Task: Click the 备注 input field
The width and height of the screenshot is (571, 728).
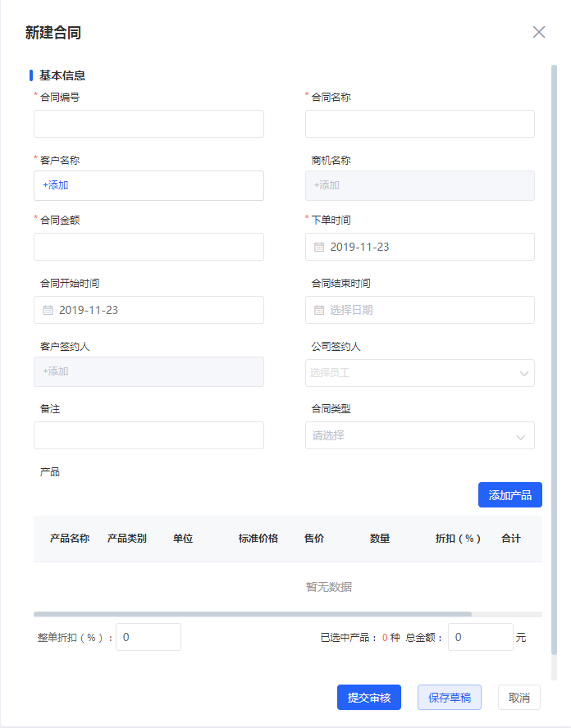Action: tap(148, 435)
